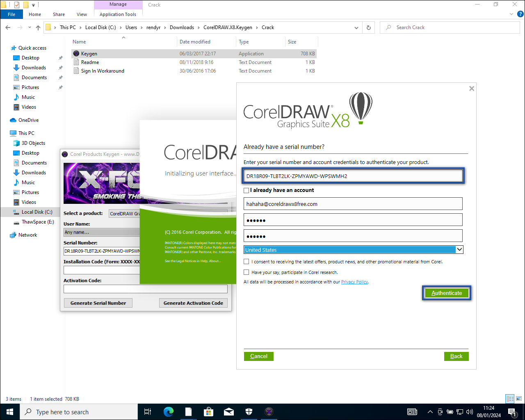Viewport: 525px width, 420px height.
Task: Open the Privacy Policy link
Action: [354, 282]
